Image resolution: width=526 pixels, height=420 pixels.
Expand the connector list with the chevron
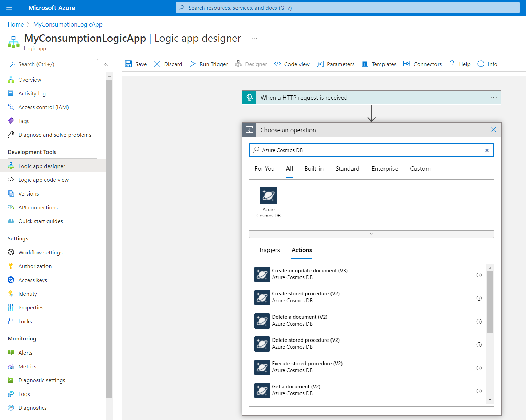(x=371, y=234)
